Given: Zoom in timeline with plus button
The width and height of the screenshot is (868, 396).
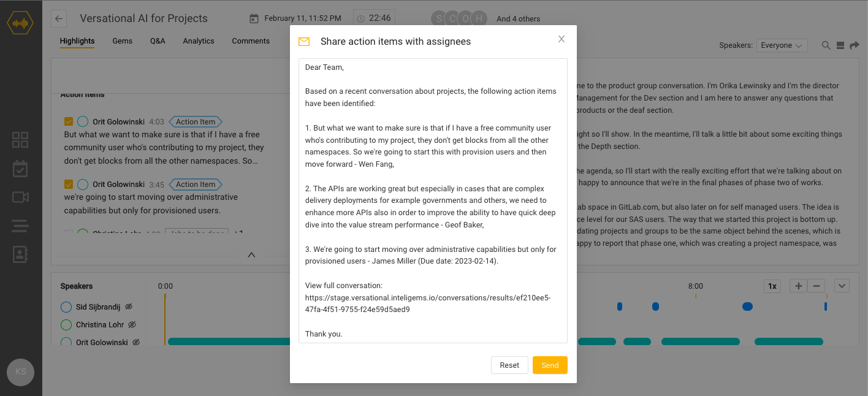Looking at the screenshot, I should click(799, 286).
